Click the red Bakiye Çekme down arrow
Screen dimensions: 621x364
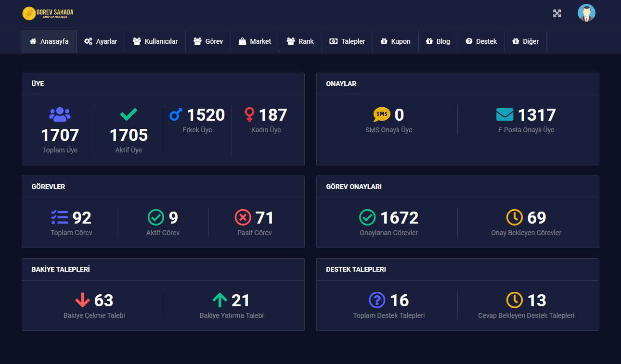[82, 300]
